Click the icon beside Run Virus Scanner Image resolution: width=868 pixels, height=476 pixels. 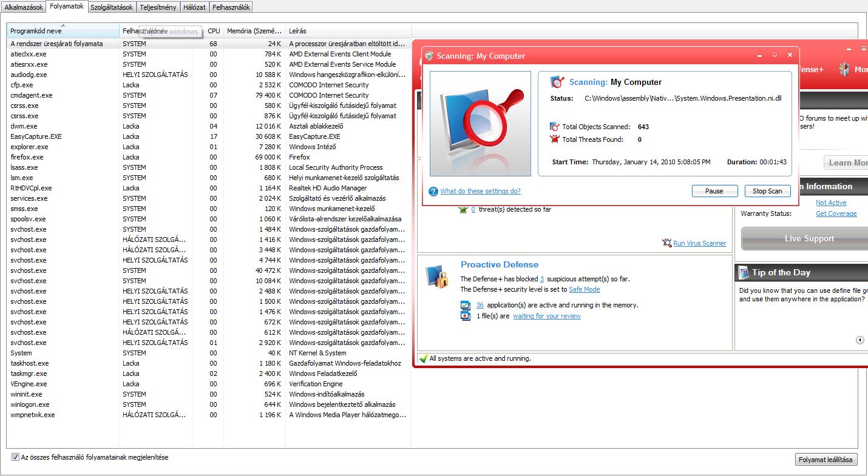coord(667,243)
